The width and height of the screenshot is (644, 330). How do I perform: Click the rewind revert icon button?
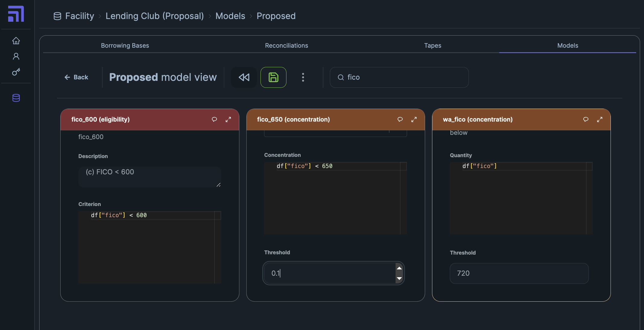[x=244, y=78]
